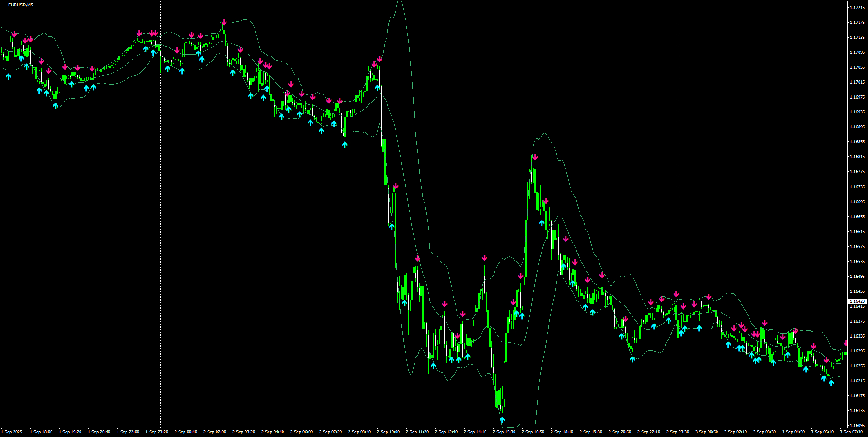Click time axis label 2 Sep 15:30
The image size is (868, 437).
click(x=504, y=432)
